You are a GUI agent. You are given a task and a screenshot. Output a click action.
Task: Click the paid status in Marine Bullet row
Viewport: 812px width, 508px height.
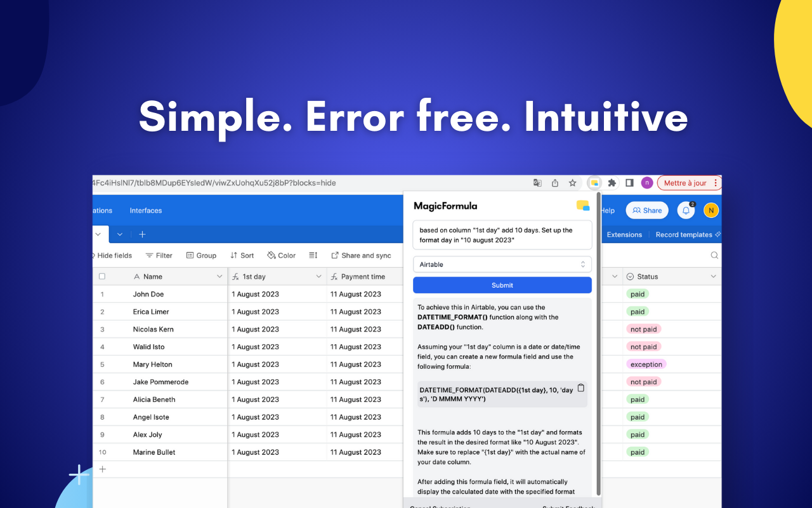tap(638, 452)
